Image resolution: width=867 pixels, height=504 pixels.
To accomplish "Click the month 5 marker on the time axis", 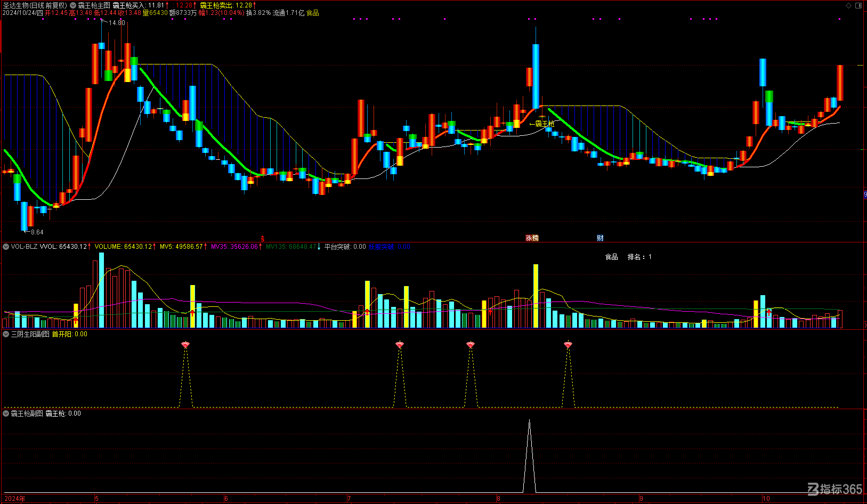I will (x=96, y=499).
